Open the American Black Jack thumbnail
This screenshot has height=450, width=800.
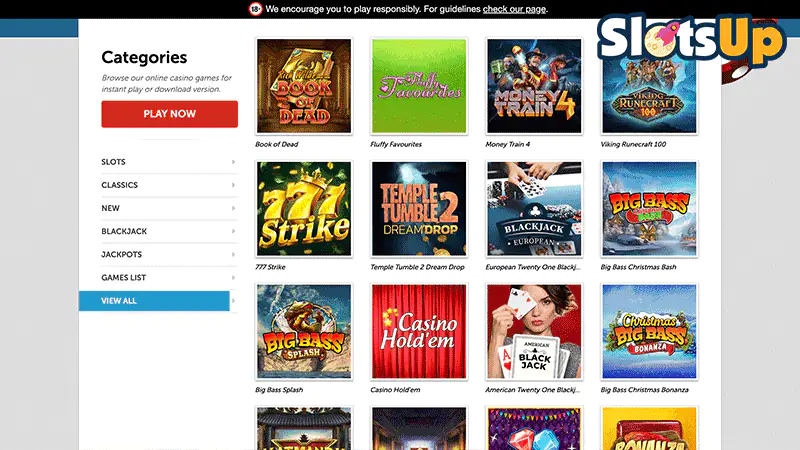[534, 332]
